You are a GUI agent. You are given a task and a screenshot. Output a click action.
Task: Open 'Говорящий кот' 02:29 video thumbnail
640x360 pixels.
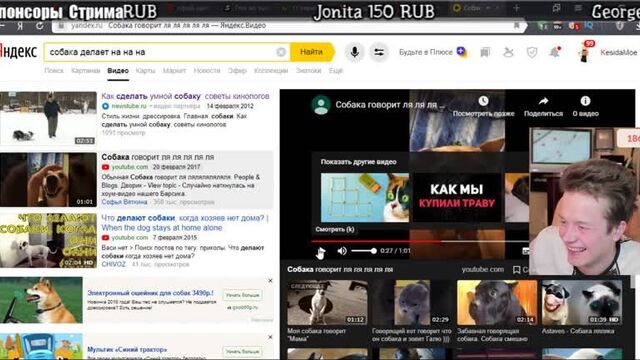click(412, 302)
